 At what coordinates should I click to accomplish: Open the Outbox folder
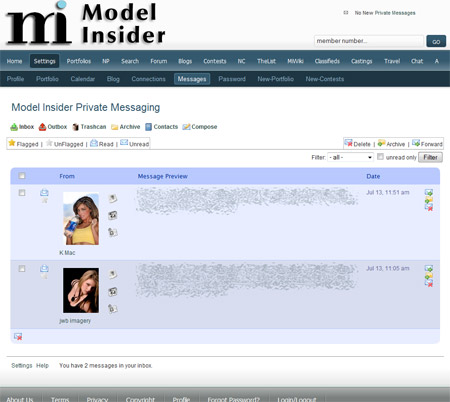tap(53, 127)
